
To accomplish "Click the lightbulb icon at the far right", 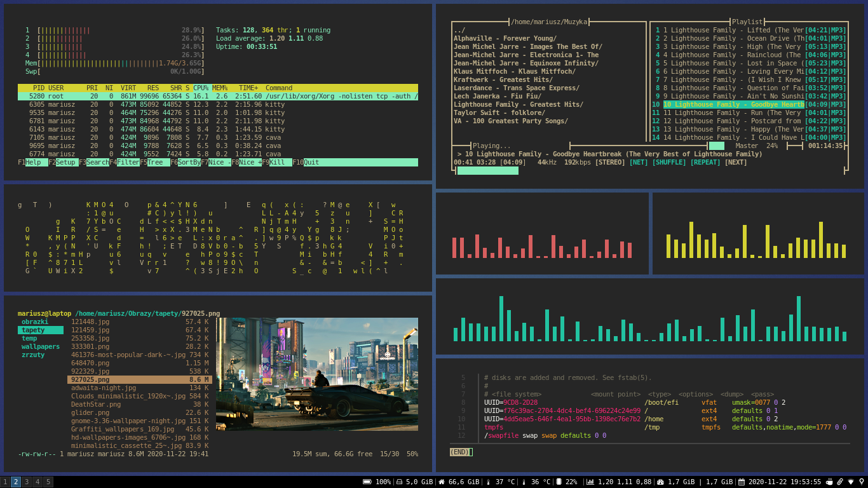I will coord(862,482).
